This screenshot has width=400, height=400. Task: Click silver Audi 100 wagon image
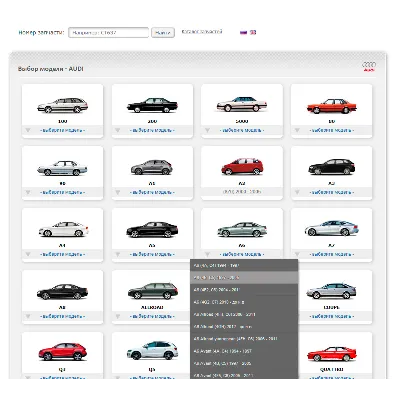click(62, 105)
